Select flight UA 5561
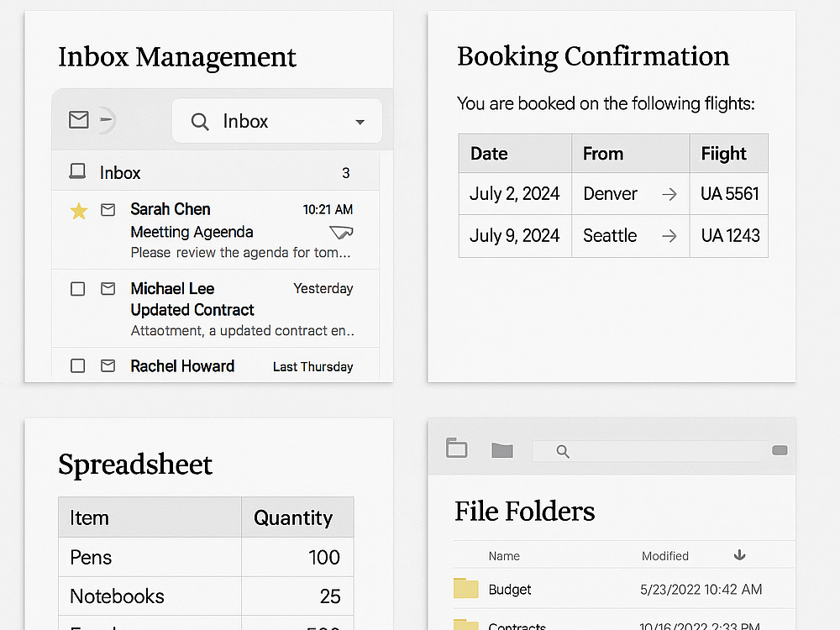 click(x=728, y=193)
